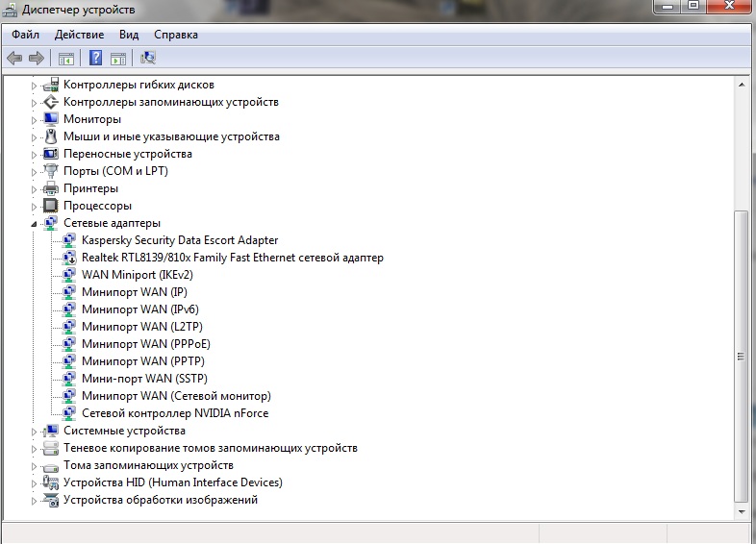The height and width of the screenshot is (544, 756).
Task: Click the Мониторы monitor icon
Action: coord(51,119)
